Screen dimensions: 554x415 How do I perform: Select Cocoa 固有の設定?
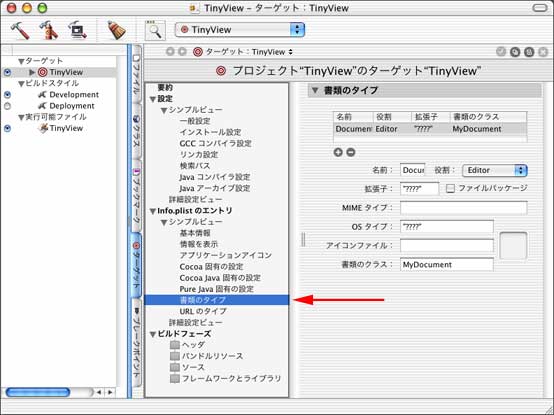click(211, 267)
